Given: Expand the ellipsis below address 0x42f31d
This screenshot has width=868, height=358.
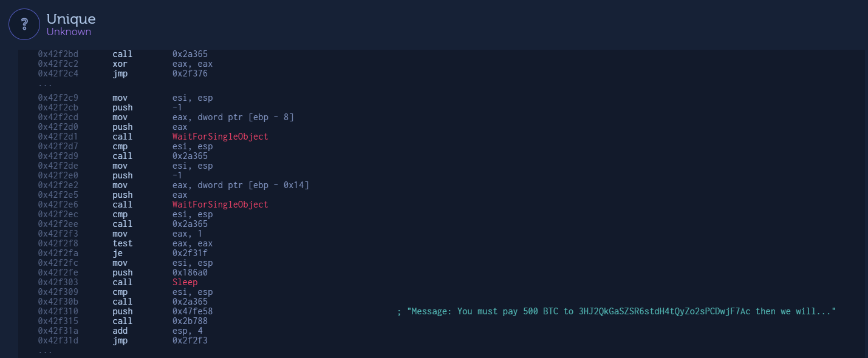Looking at the screenshot, I should [46, 351].
